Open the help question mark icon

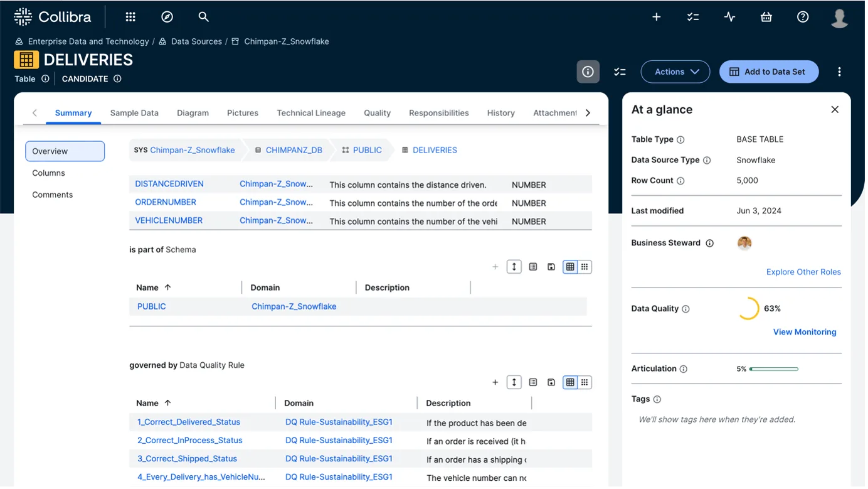tap(803, 17)
